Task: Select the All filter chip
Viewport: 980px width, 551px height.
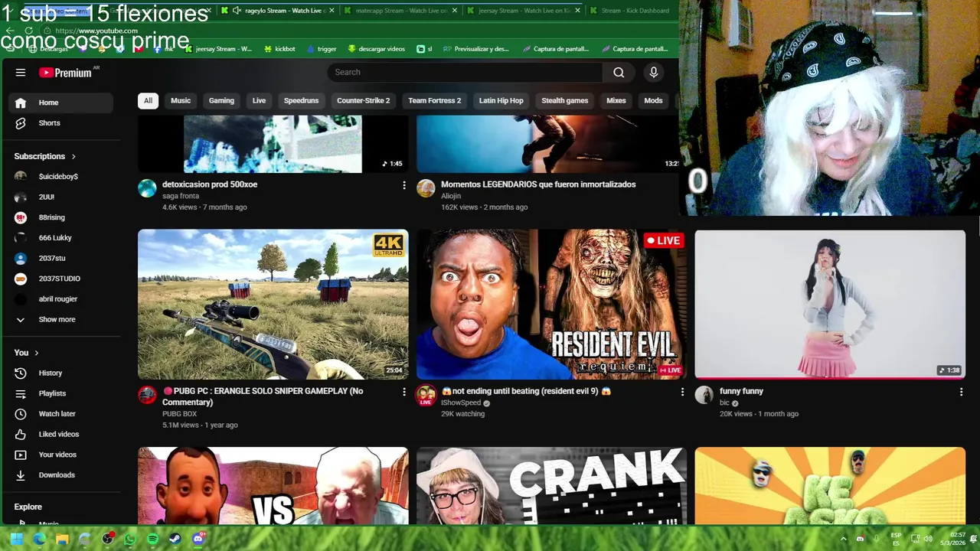Action: 148,101
